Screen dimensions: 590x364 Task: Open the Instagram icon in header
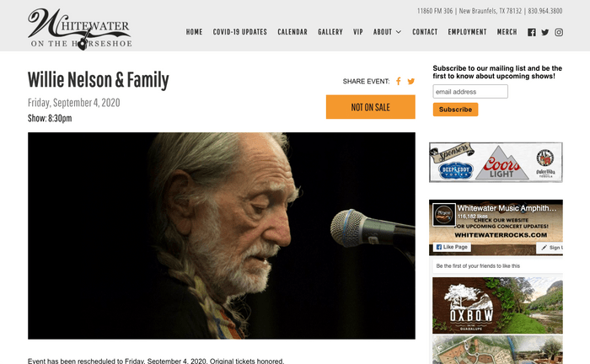(x=559, y=32)
